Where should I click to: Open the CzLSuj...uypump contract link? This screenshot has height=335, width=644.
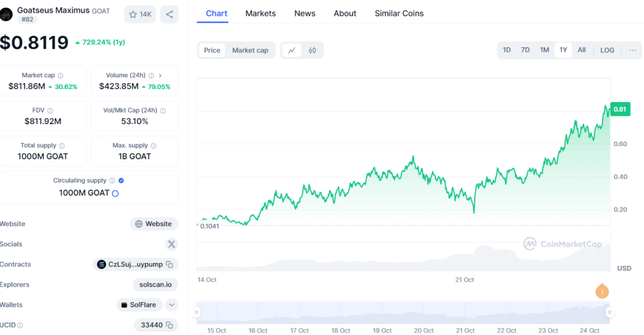pos(135,264)
